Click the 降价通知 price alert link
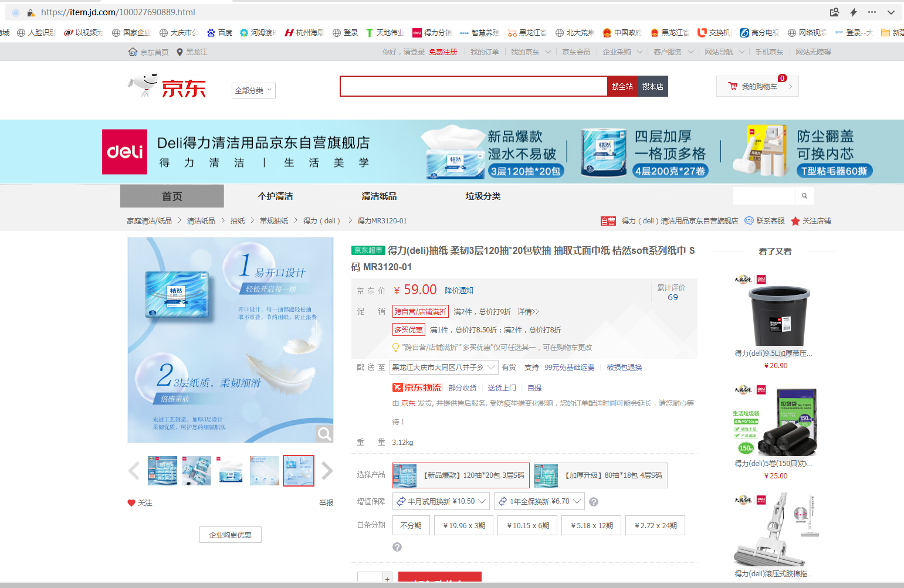The width and height of the screenshot is (904, 588). [459, 291]
